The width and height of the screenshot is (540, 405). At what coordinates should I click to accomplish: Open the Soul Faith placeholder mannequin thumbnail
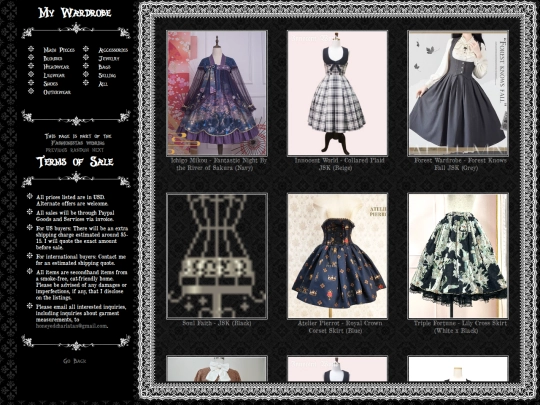[x=217, y=256]
